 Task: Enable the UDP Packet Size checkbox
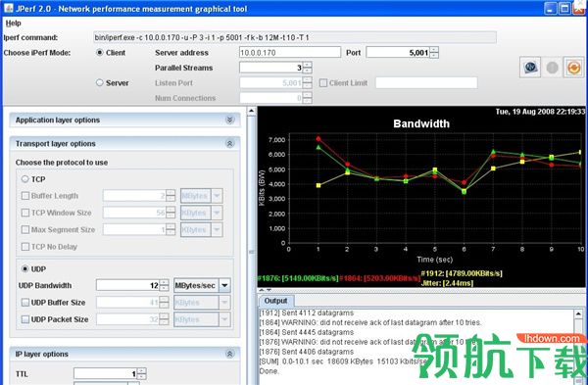[25, 319]
